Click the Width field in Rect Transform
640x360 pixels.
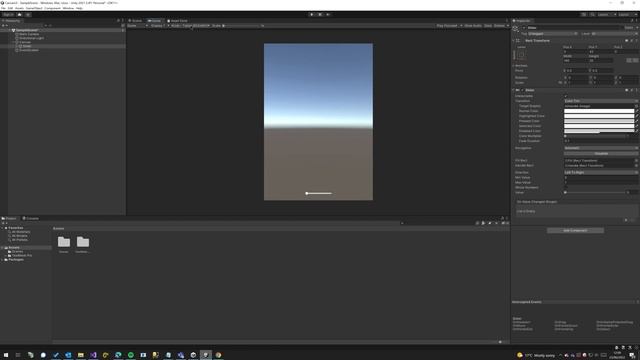[x=576, y=60]
